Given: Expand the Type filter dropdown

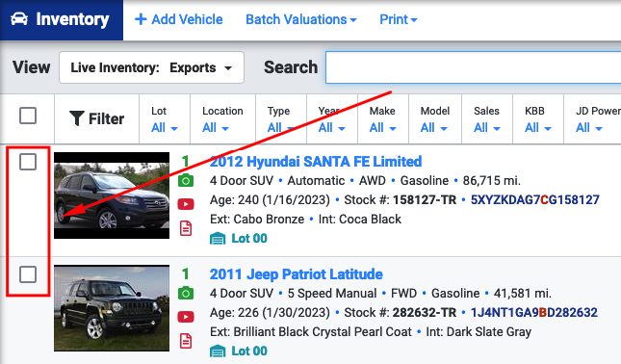Looking at the screenshot, I should pyautogui.click(x=280, y=128).
